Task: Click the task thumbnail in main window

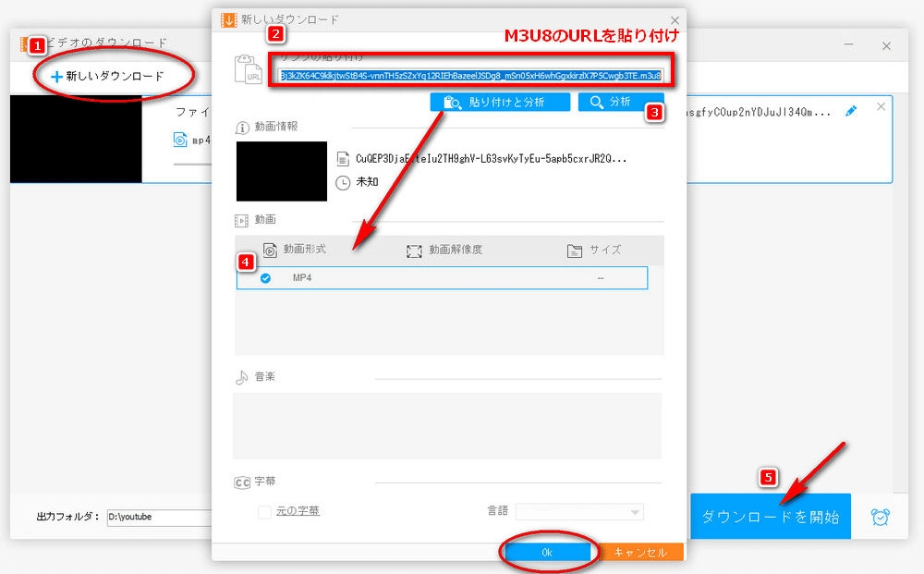Action: pyautogui.click(x=76, y=139)
